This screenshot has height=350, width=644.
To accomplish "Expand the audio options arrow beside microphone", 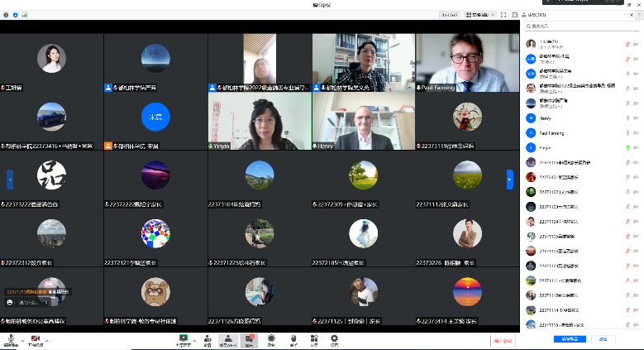I will point(23,339).
